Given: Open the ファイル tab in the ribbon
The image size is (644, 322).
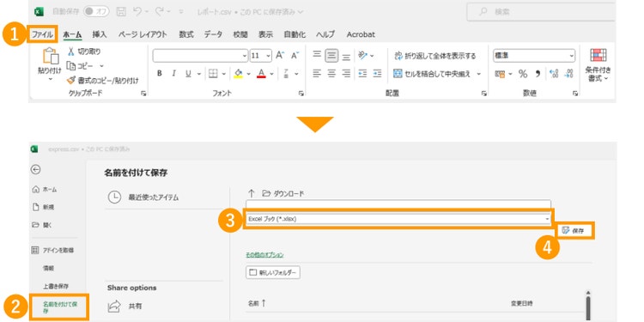Looking at the screenshot, I should (x=43, y=34).
